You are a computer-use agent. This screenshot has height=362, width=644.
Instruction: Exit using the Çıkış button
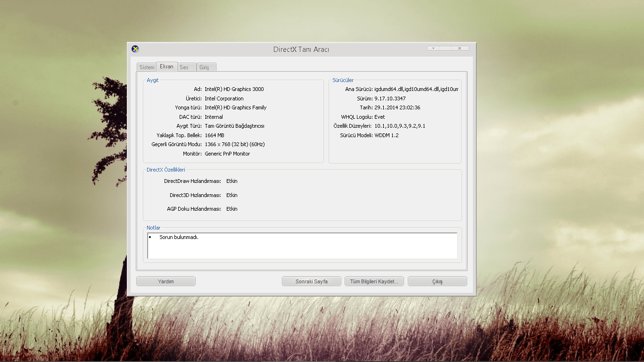[x=438, y=281]
